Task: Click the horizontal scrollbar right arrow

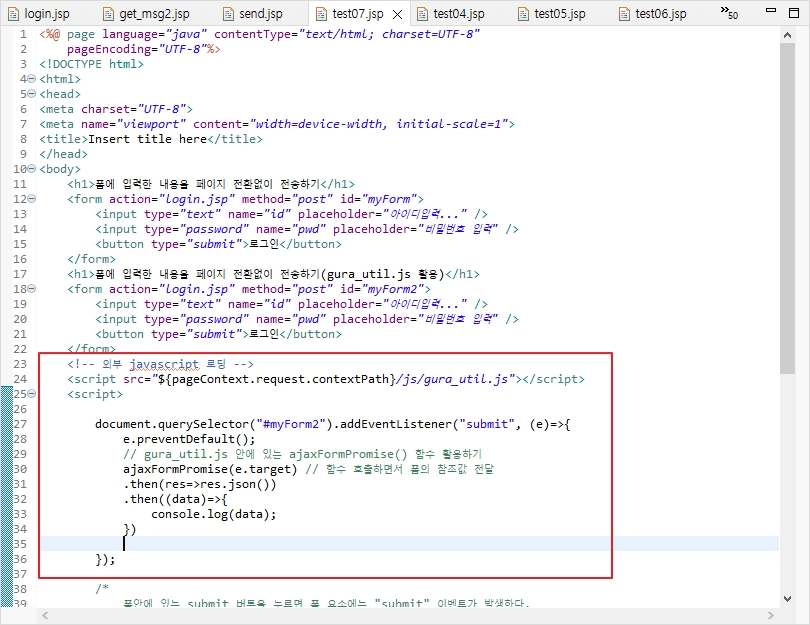Action: (x=771, y=615)
